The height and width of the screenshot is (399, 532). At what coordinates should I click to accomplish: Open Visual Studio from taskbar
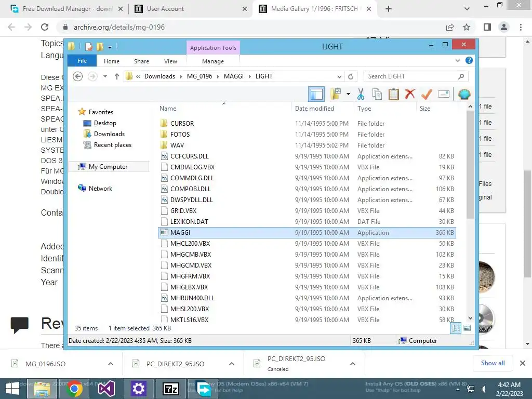tap(106, 389)
